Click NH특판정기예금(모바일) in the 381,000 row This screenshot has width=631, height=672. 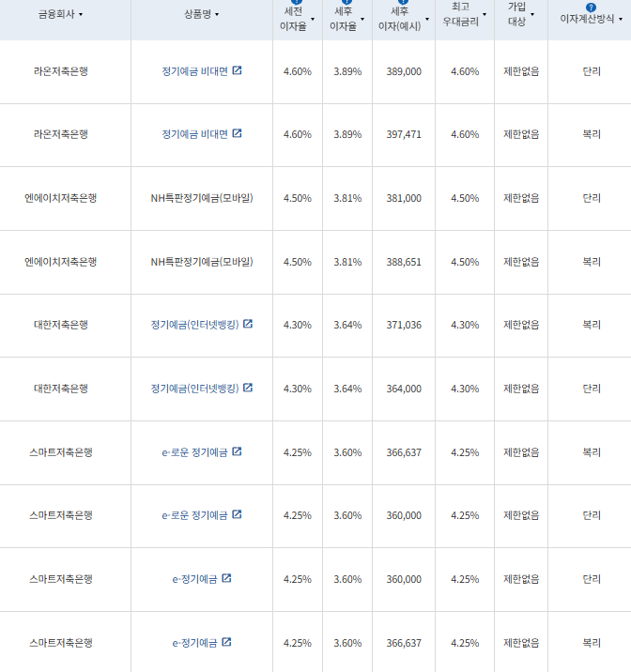[x=202, y=198]
